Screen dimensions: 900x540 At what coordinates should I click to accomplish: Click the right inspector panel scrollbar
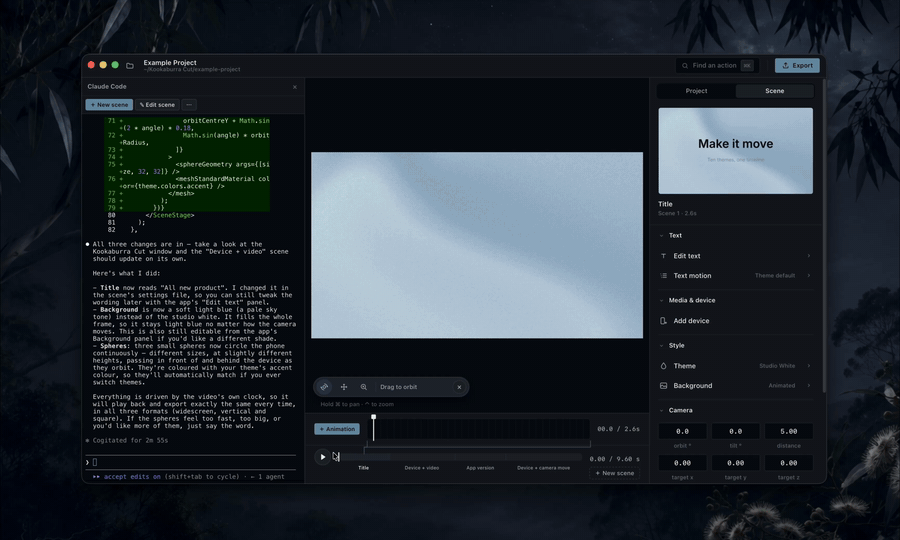point(824,236)
